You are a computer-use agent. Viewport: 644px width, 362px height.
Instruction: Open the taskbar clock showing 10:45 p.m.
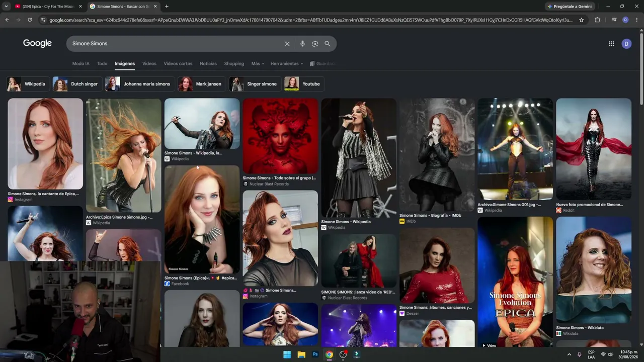(x=629, y=354)
